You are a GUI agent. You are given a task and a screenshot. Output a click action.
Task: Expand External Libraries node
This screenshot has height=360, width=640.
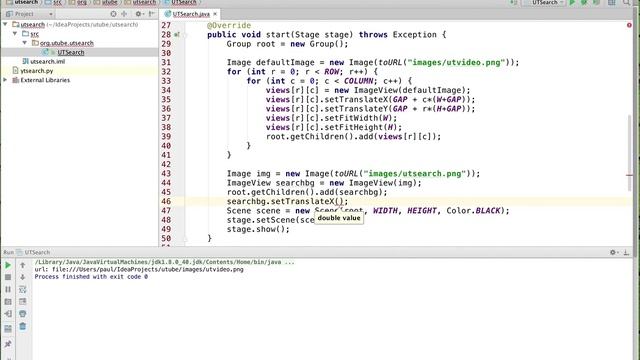pos(5,80)
